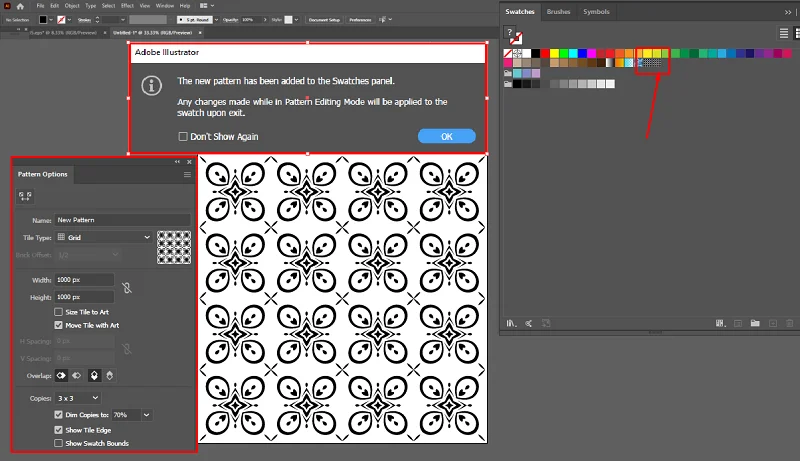This screenshot has width=800, height=461.
Task: Select the Pattern Tile Tool icon
Action: (25, 196)
